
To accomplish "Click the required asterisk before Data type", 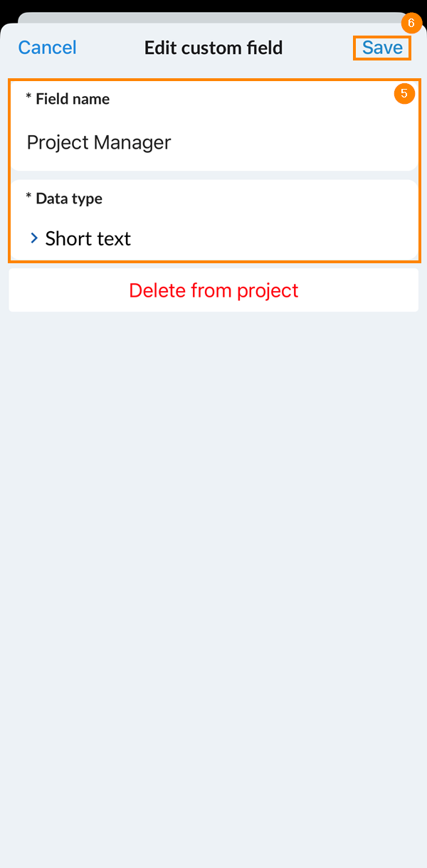I will (28, 199).
